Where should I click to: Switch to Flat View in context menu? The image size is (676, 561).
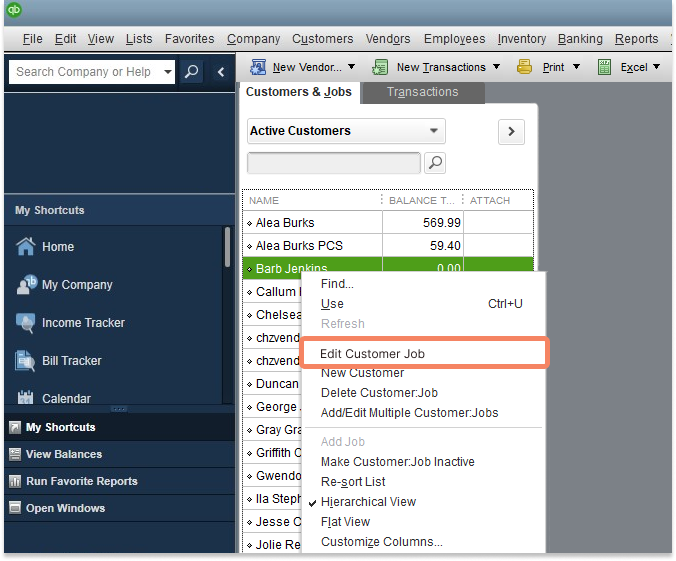[x=345, y=522]
